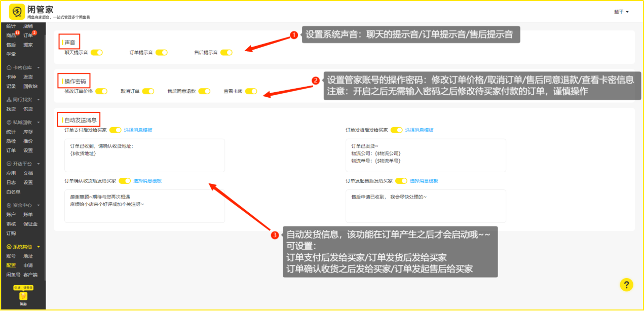
Task: Turn off 订单支付后发给买家 auto message
Action: point(116,130)
